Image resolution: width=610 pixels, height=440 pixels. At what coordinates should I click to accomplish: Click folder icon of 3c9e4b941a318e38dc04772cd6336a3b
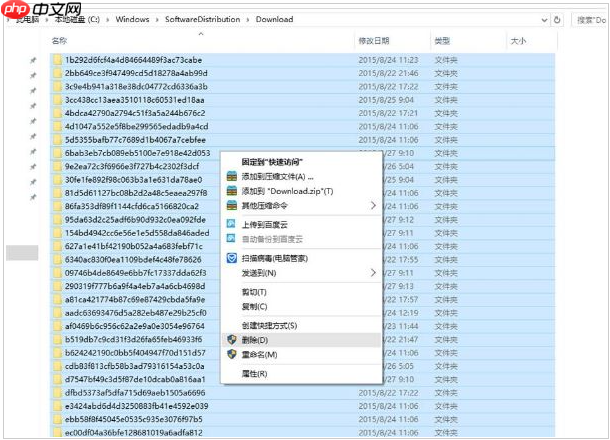click(x=57, y=86)
